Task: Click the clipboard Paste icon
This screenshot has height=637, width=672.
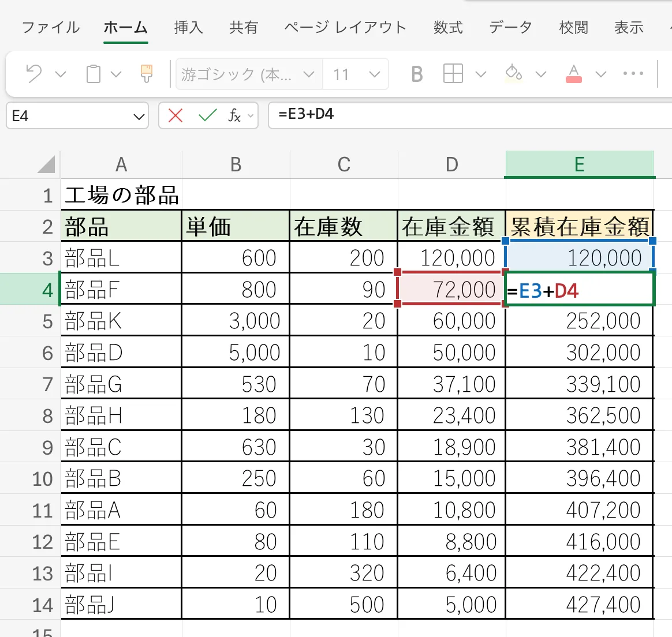Action: click(94, 74)
